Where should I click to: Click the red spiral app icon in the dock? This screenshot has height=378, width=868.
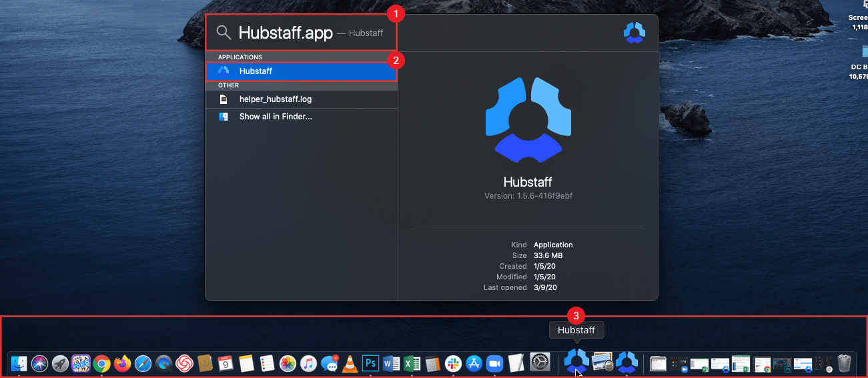click(x=184, y=363)
